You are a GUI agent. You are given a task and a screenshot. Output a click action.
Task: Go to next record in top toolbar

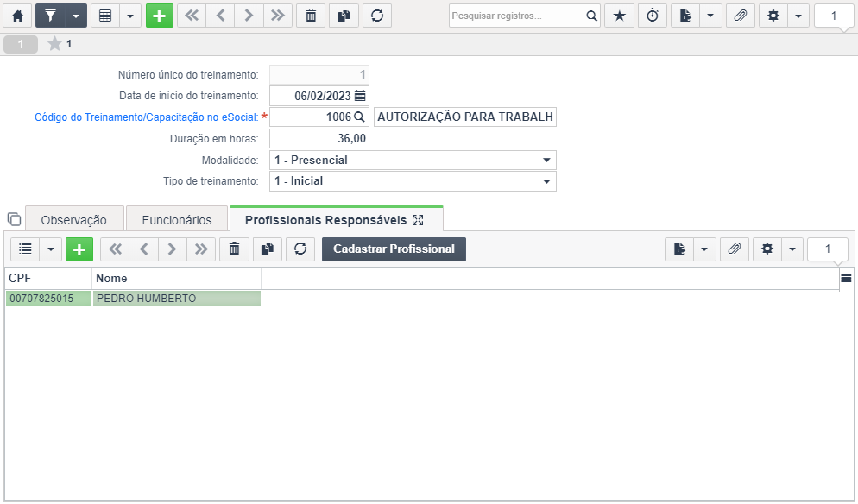tap(249, 16)
